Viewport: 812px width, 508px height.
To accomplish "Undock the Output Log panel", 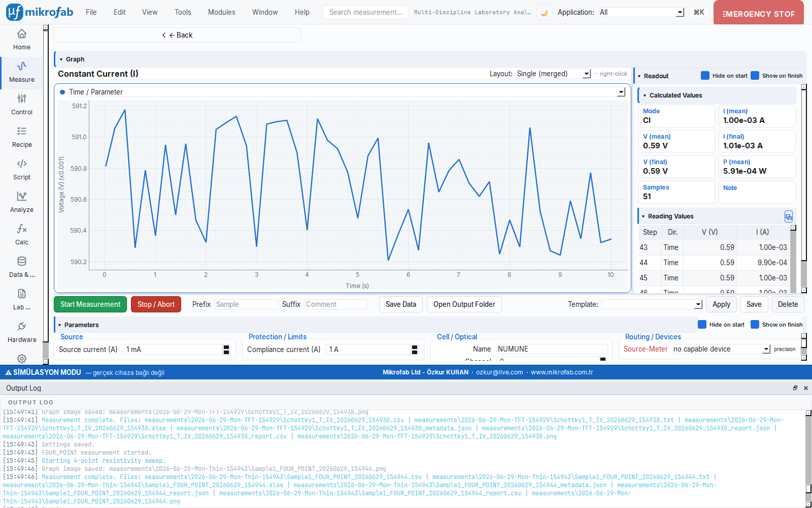I will (x=795, y=388).
